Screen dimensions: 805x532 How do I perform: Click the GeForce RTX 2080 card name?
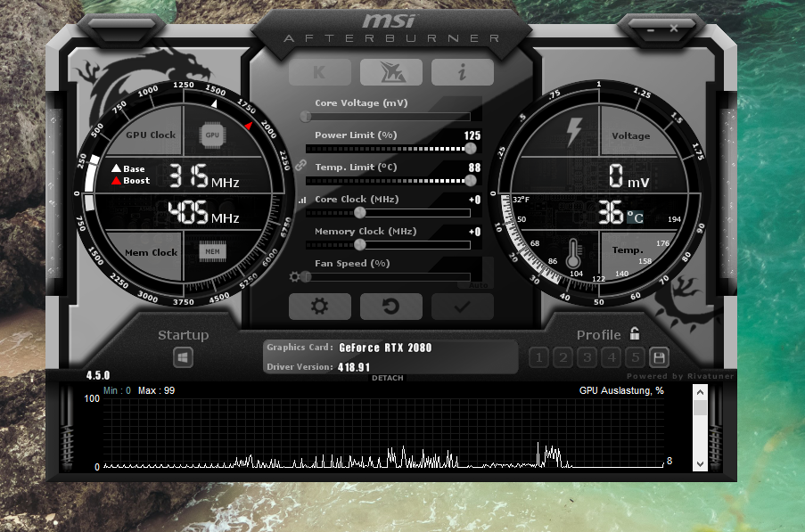pos(385,348)
